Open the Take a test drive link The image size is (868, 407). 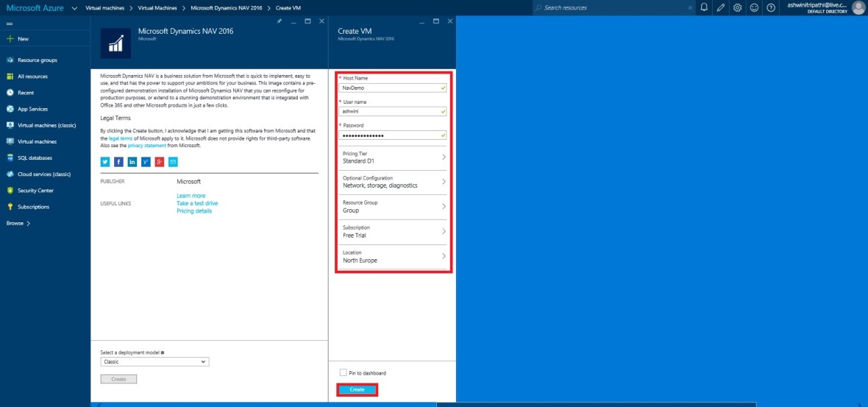(x=197, y=203)
